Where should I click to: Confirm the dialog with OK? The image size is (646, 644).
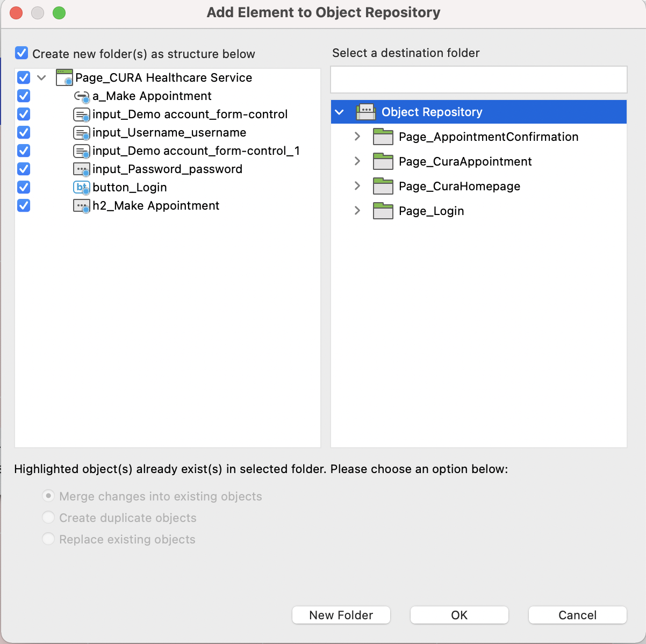(x=460, y=615)
